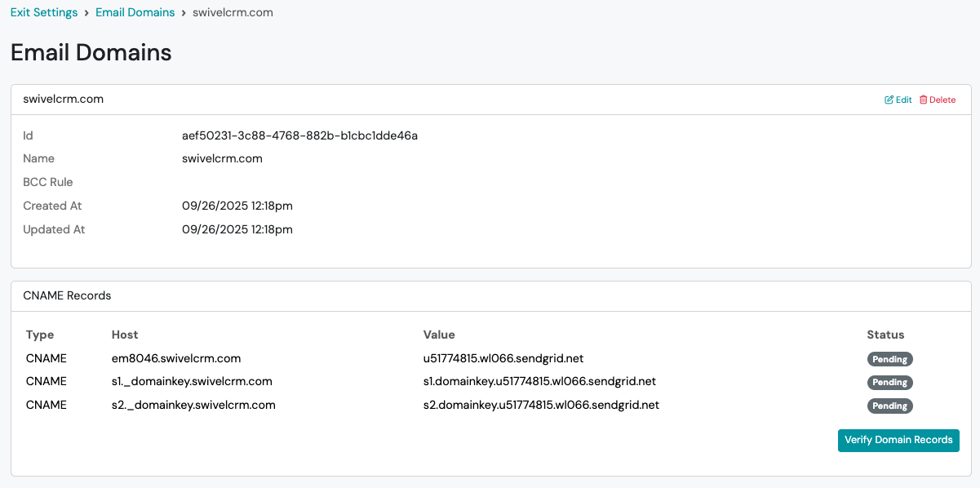Screen dimensions: 980x488
Task: Open the Email Domains breadcrumb link
Action: (135, 12)
